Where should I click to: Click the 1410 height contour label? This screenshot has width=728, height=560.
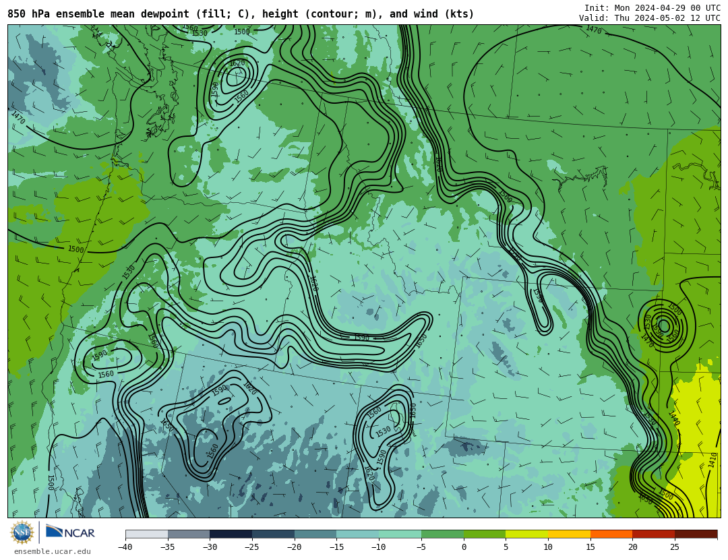712,460
